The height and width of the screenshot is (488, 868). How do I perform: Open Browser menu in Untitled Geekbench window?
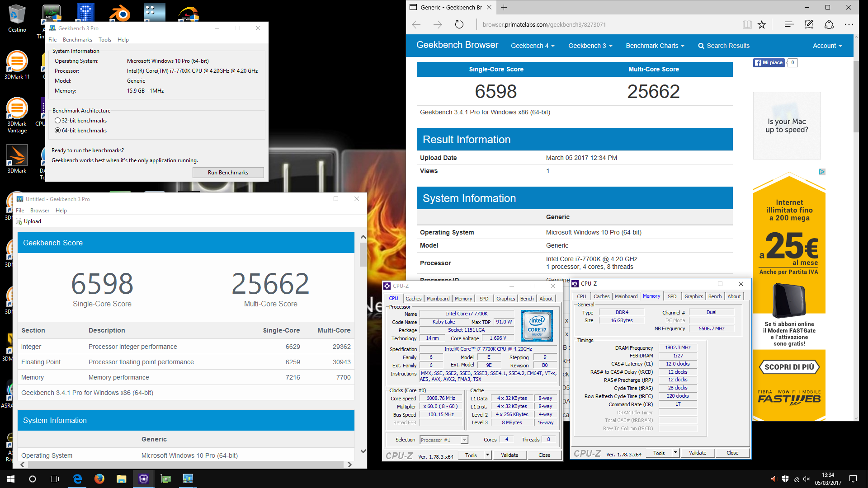coord(40,211)
